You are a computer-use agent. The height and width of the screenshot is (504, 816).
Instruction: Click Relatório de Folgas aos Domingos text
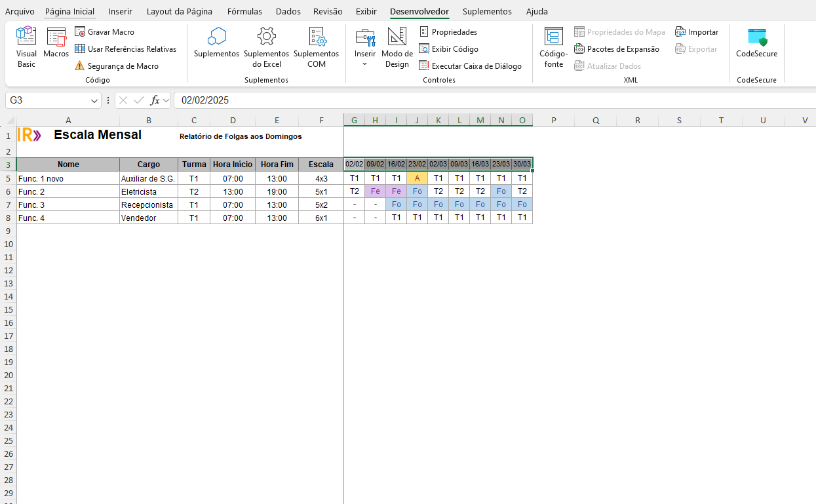pos(241,136)
